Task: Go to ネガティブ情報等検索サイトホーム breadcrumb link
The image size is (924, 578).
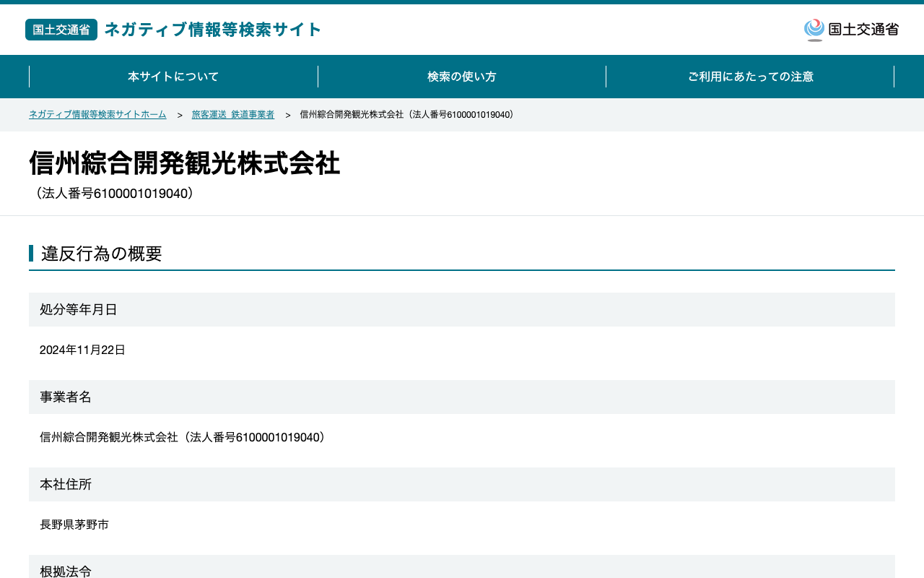Action: click(x=97, y=115)
